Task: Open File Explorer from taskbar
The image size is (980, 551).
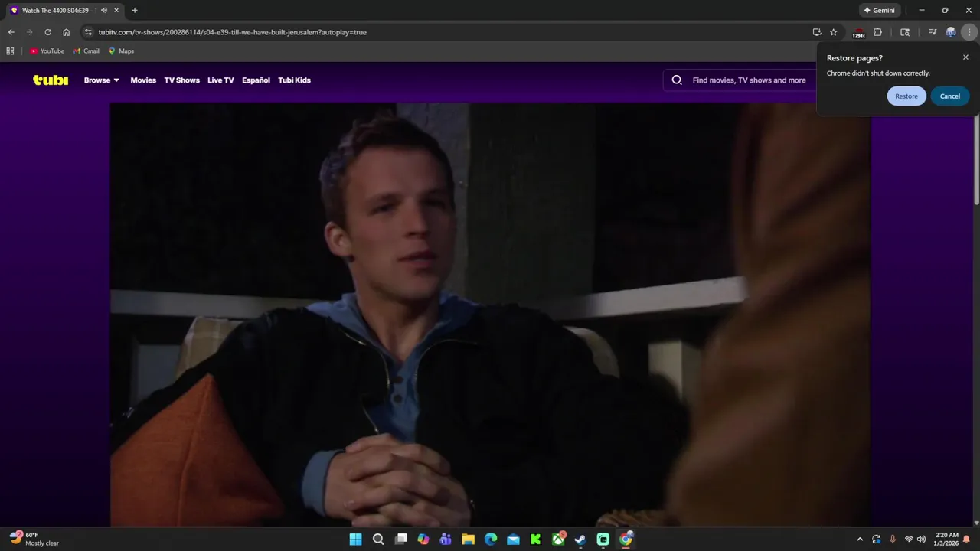Action: (468, 540)
